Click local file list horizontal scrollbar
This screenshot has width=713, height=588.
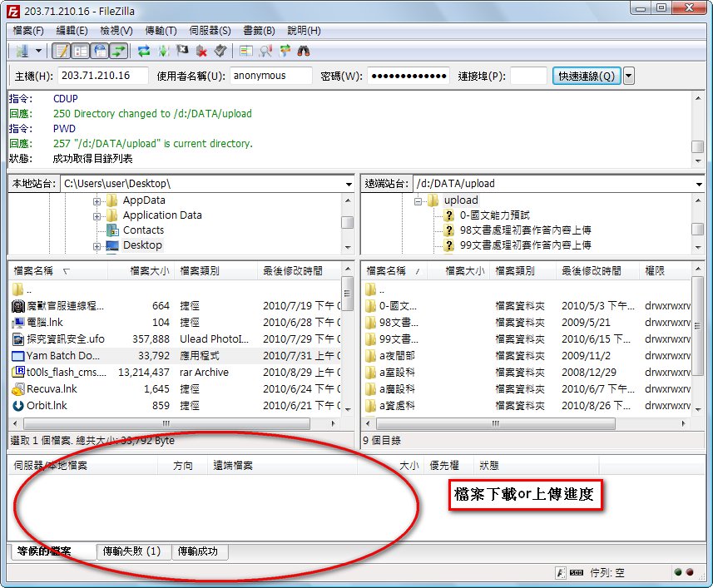point(166,423)
